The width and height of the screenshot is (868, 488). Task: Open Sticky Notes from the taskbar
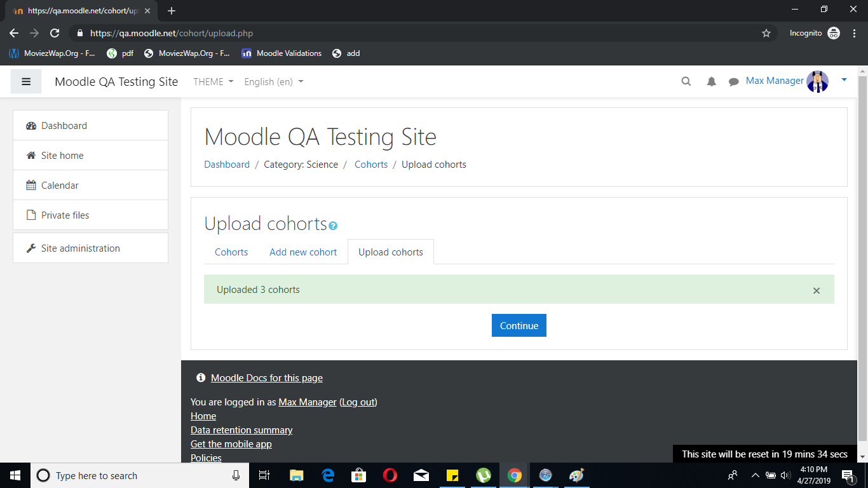[452, 475]
